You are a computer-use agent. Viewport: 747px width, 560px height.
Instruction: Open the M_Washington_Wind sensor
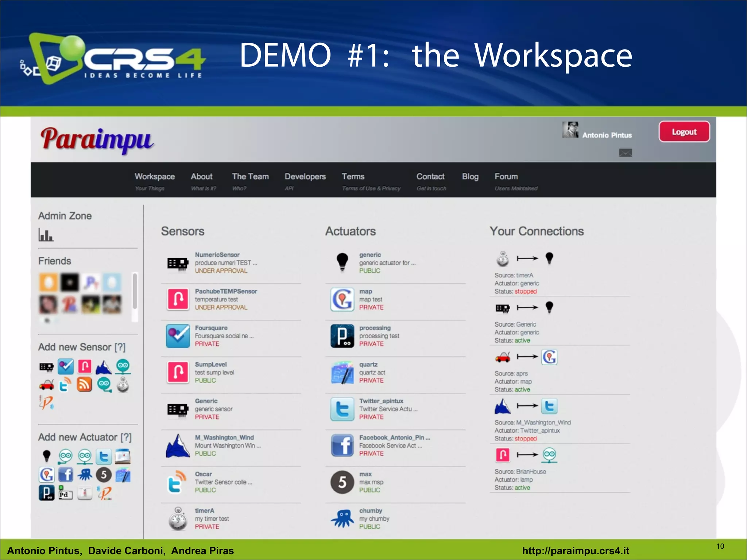pyautogui.click(x=231, y=446)
